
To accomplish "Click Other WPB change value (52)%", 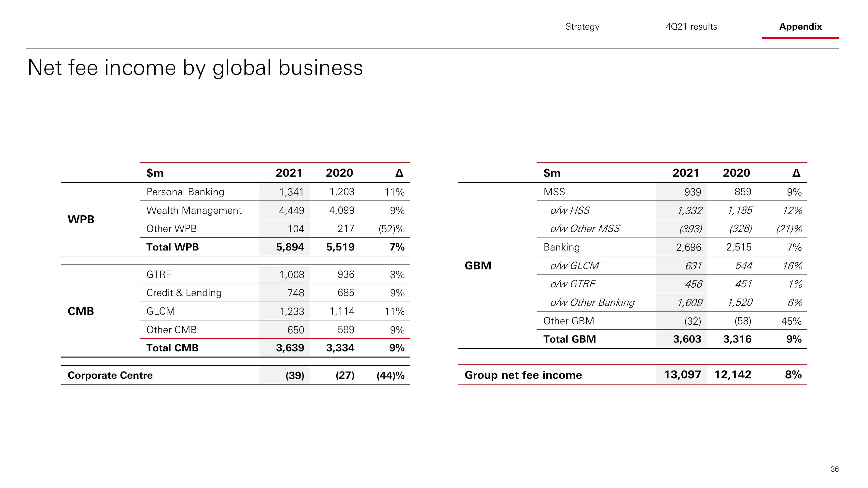I will pos(391,229).
